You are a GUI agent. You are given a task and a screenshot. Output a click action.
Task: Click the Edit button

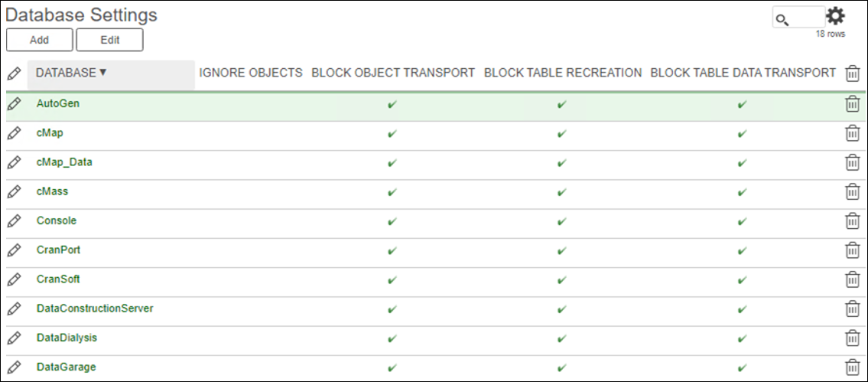pyautogui.click(x=109, y=40)
